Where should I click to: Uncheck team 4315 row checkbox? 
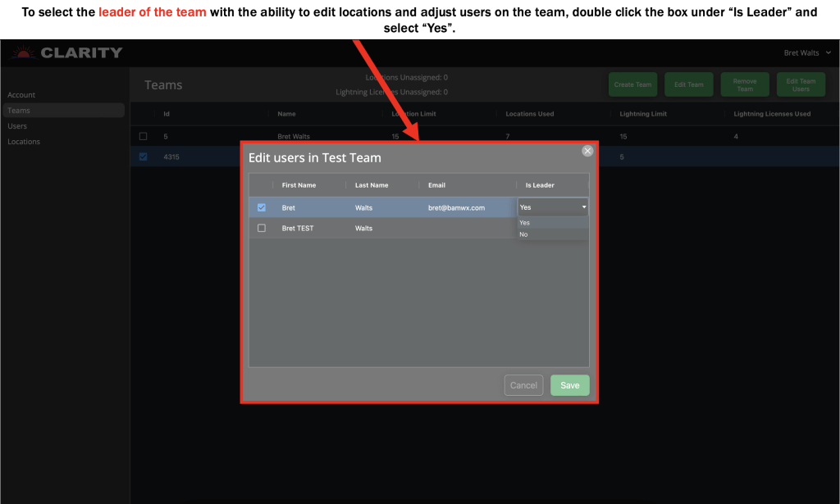[143, 157]
